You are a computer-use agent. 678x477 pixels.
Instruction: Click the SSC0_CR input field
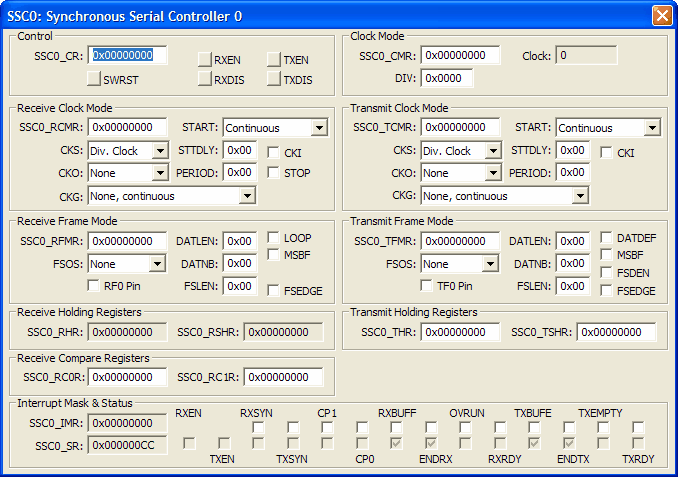(128, 56)
